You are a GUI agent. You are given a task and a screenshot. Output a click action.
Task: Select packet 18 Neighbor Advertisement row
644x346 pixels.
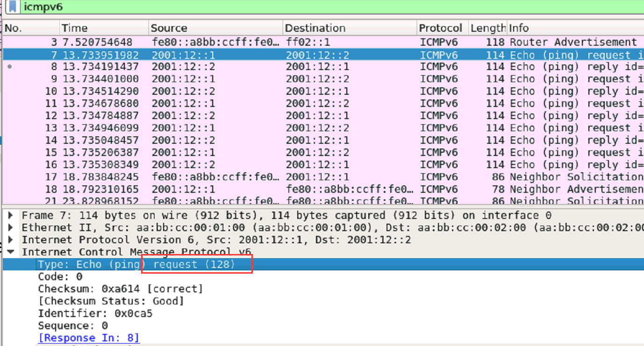[x=323, y=189]
